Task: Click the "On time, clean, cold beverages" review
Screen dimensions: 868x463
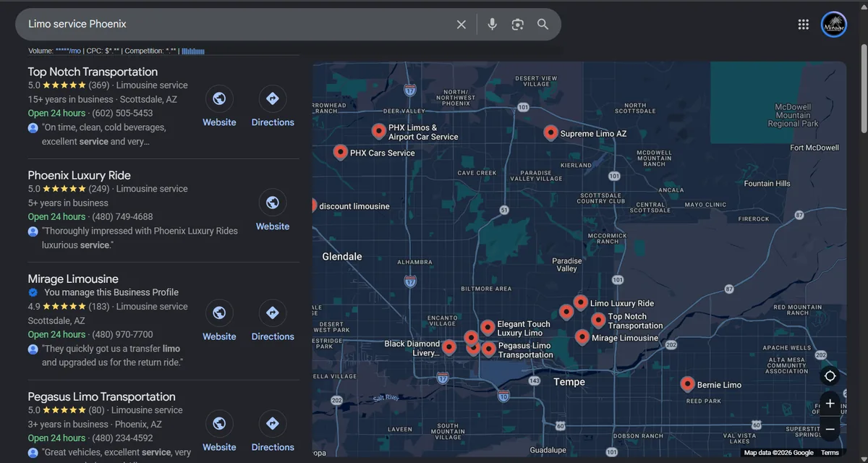Action: [x=104, y=135]
